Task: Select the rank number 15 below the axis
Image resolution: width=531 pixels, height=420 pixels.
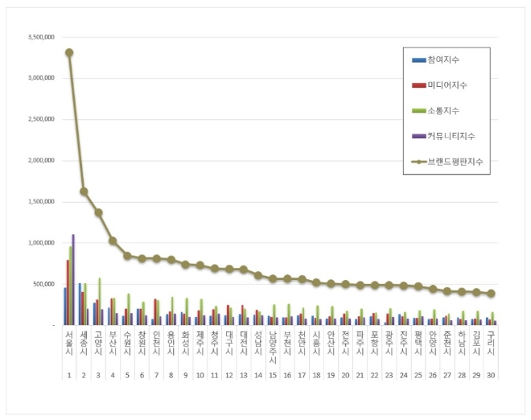Action: click(x=272, y=376)
